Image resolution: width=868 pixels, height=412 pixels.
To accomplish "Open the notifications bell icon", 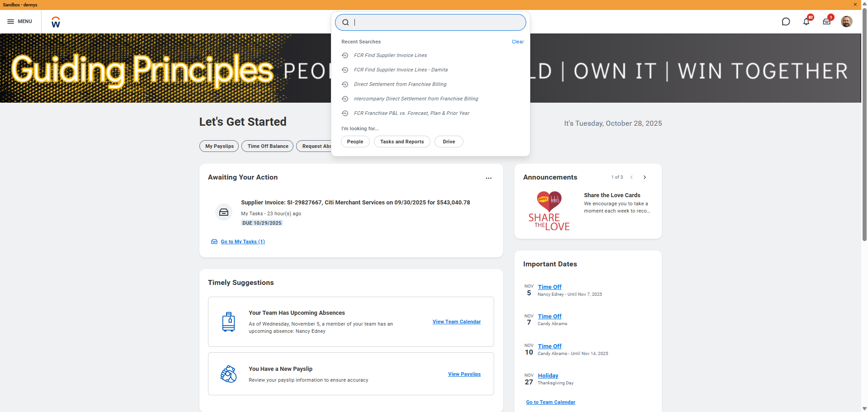I will [806, 22].
